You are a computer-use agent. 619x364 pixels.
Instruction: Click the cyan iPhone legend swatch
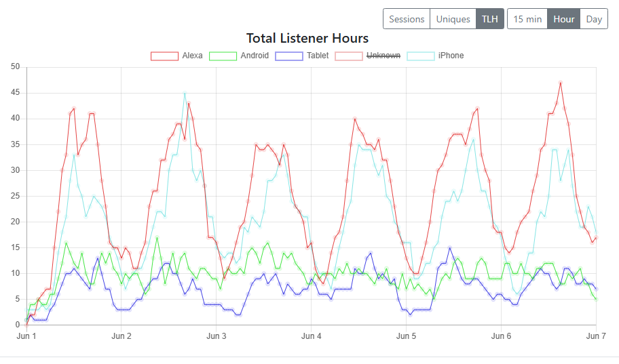click(420, 56)
